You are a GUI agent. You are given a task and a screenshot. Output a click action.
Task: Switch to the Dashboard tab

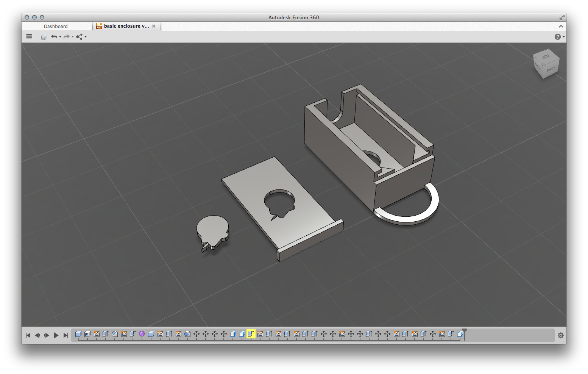56,26
